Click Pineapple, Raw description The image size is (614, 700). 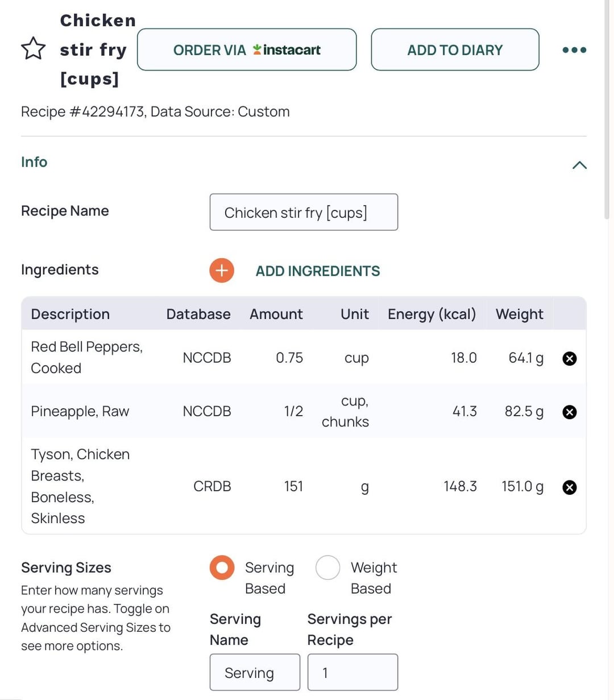80,411
